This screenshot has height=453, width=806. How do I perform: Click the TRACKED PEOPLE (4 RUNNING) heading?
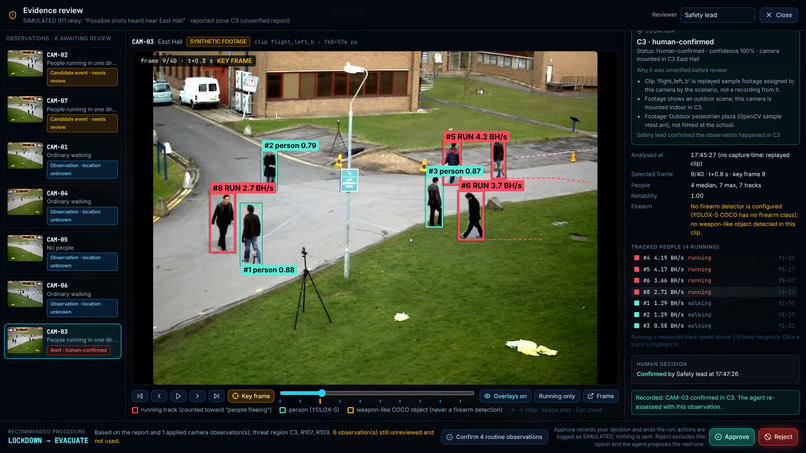[675, 247]
